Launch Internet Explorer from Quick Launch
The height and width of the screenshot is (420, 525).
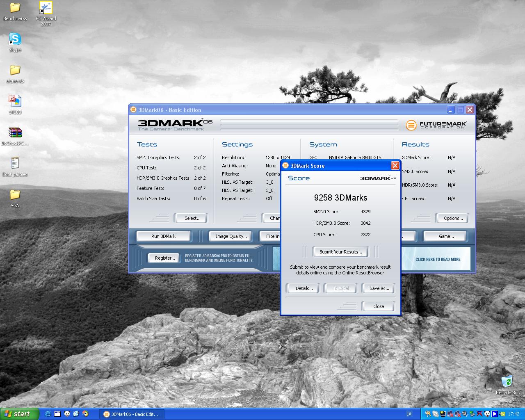[x=48, y=414]
